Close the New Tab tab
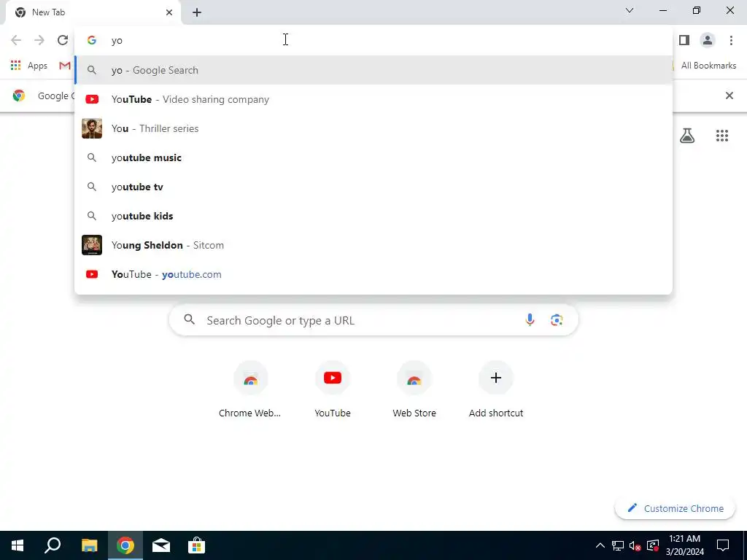Image resolution: width=747 pixels, height=560 pixels. click(x=169, y=12)
